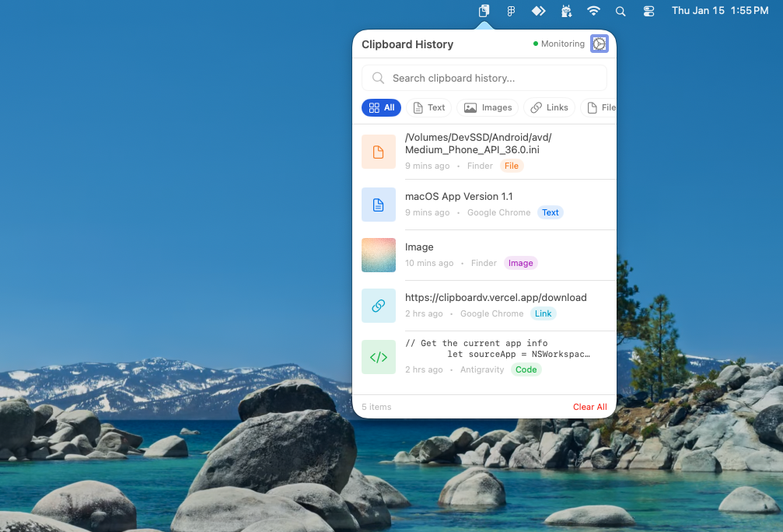783x532 pixels.
Task: Enable the Text filter chip
Action: 429,107
